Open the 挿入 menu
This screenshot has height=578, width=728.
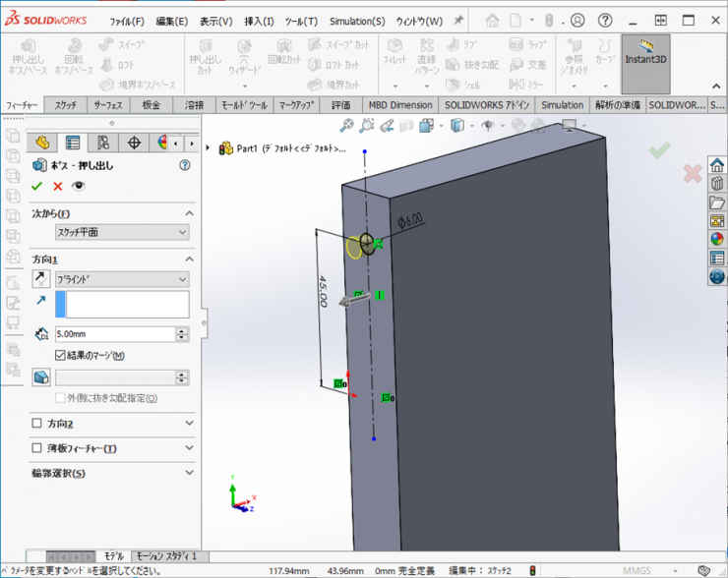pyautogui.click(x=260, y=21)
